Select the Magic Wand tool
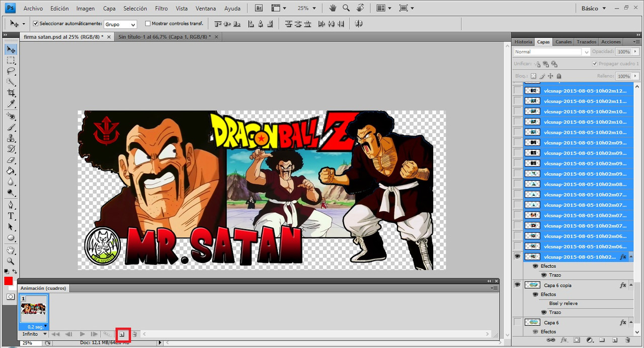Image resolution: width=644 pixels, height=348 pixels. click(x=11, y=82)
